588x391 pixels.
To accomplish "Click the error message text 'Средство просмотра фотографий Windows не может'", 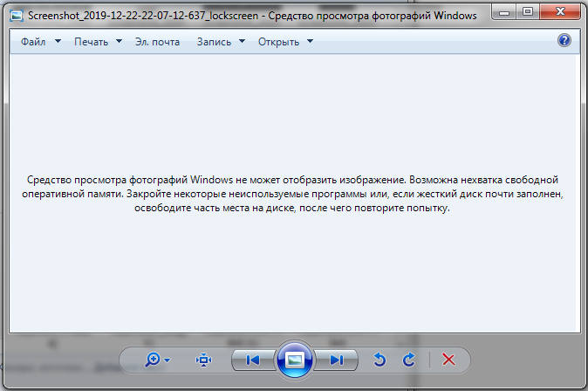I will tap(154, 180).
